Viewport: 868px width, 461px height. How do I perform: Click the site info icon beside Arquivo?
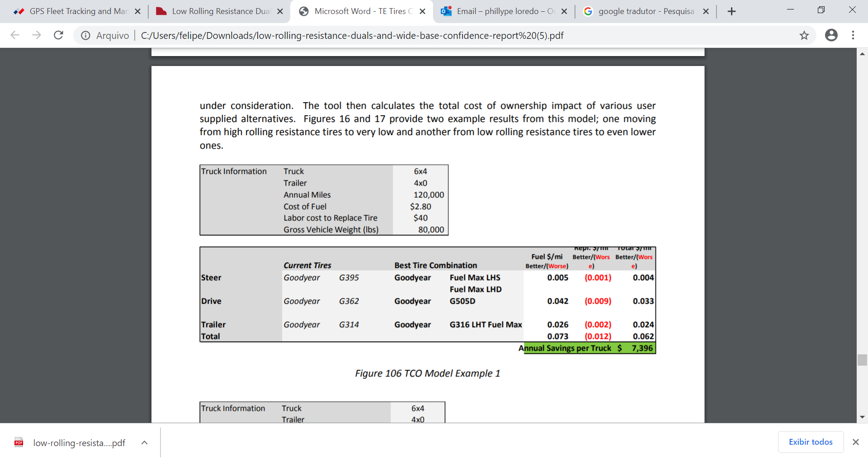[x=85, y=35]
